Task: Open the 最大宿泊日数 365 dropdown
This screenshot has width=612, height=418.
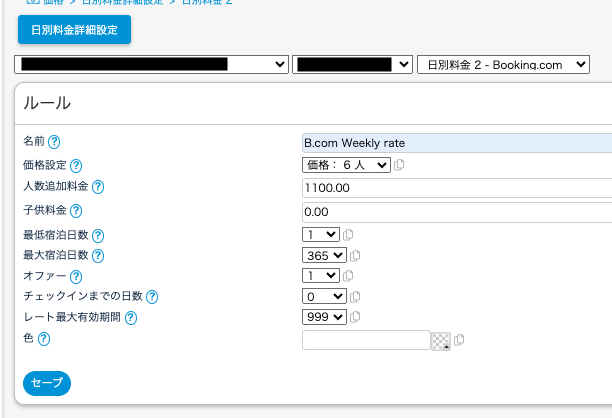Action: [324, 255]
